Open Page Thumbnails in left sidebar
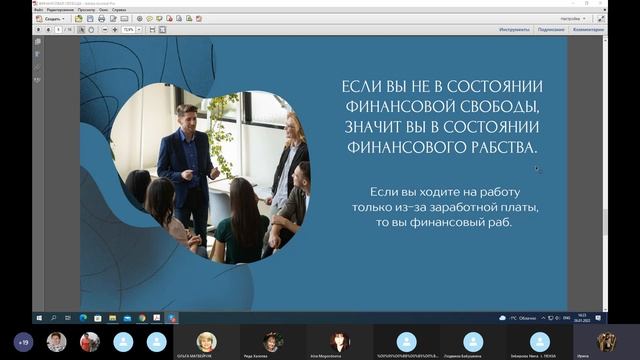 38,42
